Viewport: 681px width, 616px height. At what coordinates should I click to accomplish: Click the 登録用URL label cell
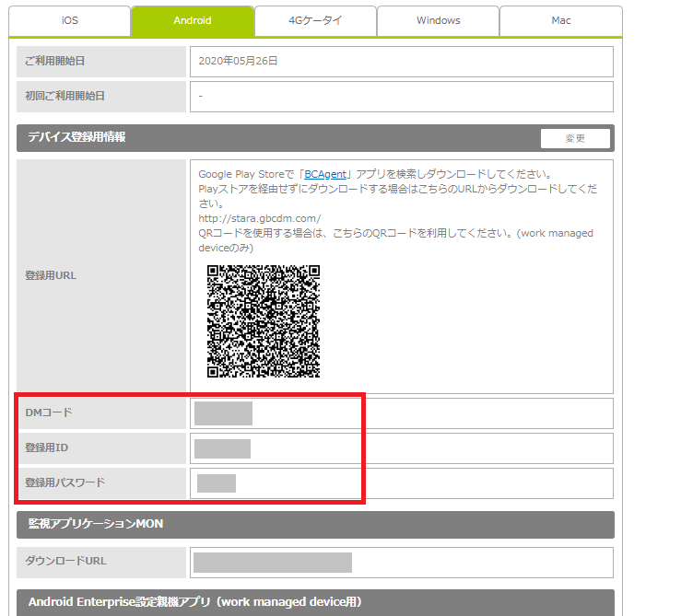pyautogui.click(x=101, y=276)
